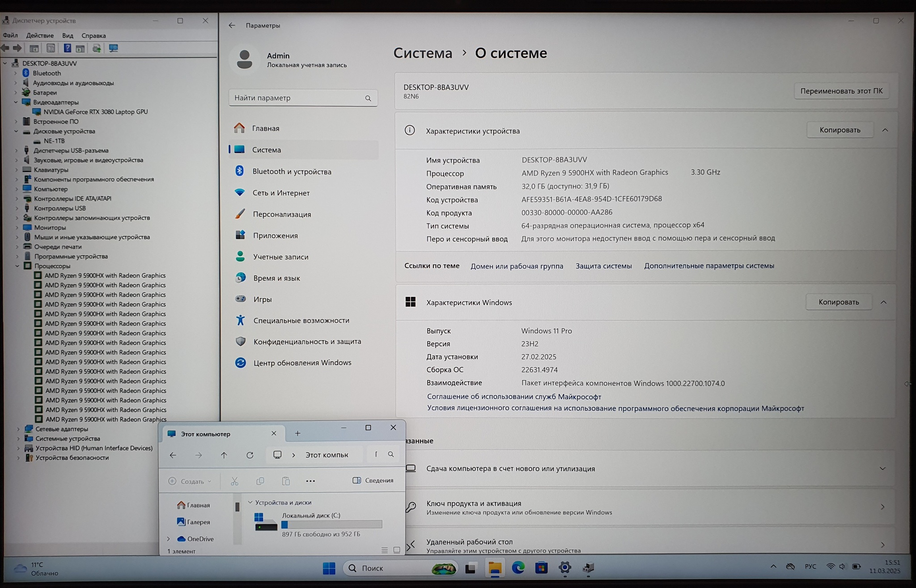The image size is (916, 588).
Task: Open Microsoft Edge from taskbar
Action: 518,568
